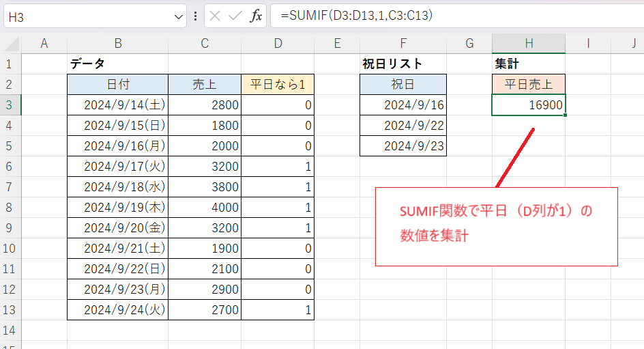Screen dimensions: 644x349
Task: Cancel formula entry with the X icon
Action: (x=215, y=16)
